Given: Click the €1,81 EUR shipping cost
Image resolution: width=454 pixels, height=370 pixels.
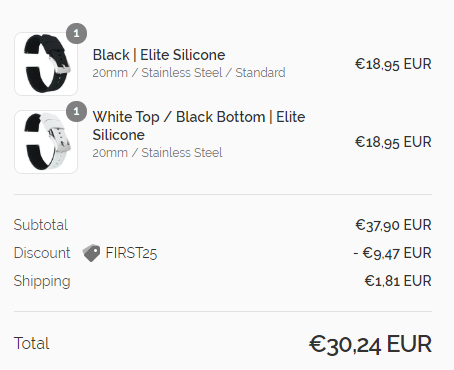Looking at the screenshot, I should point(398,281).
